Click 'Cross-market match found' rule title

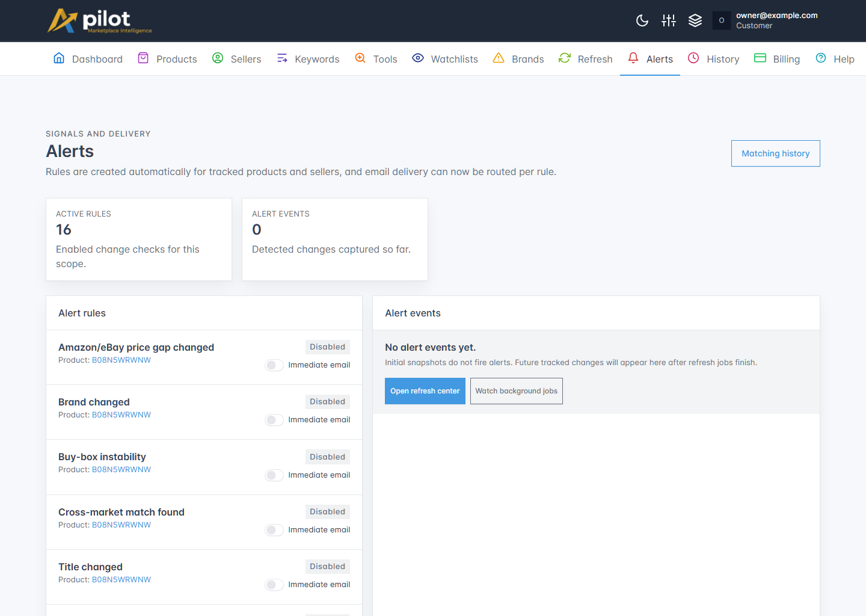121,513
